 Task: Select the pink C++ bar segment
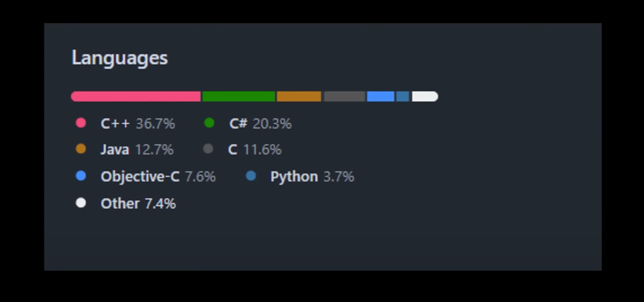tap(136, 96)
